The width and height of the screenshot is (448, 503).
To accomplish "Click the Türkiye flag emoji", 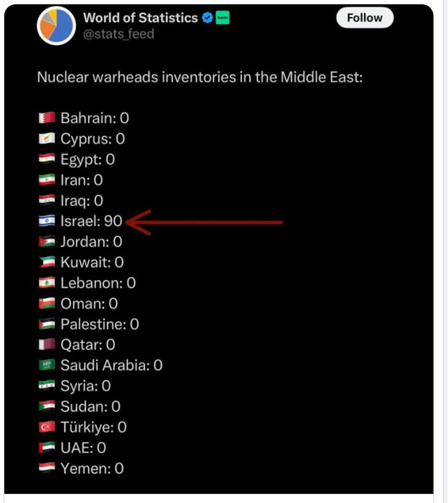I will pos(47,428).
